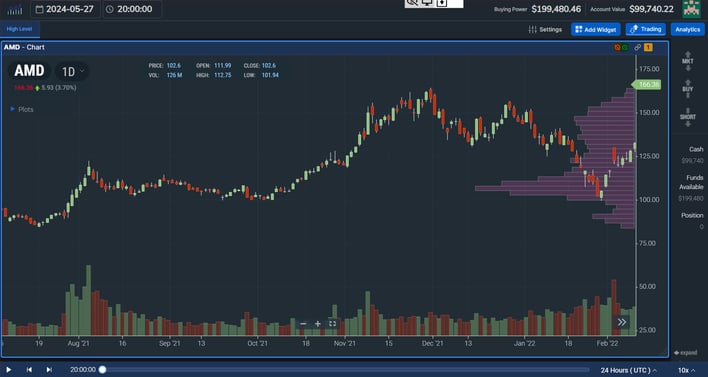Start playback with the play button
Image resolution: width=708 pixels, height=377 pixels.
9,369
